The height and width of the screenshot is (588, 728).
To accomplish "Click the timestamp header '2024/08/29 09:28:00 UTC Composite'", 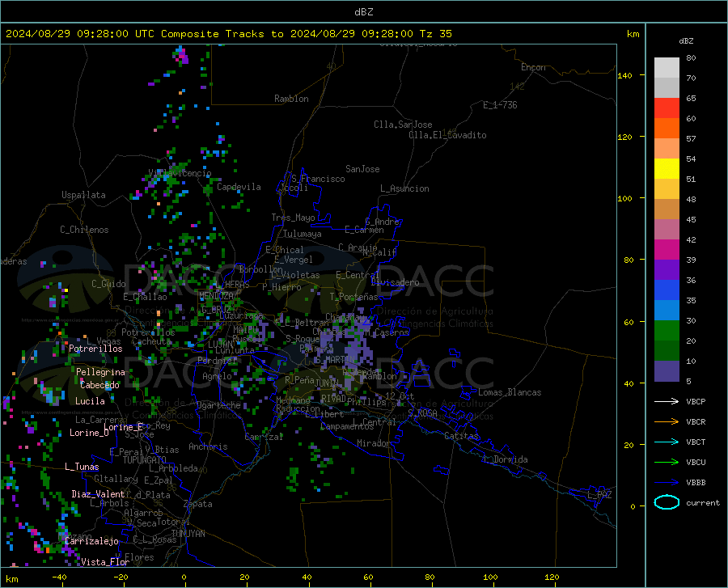I will [x=112, y=34].
